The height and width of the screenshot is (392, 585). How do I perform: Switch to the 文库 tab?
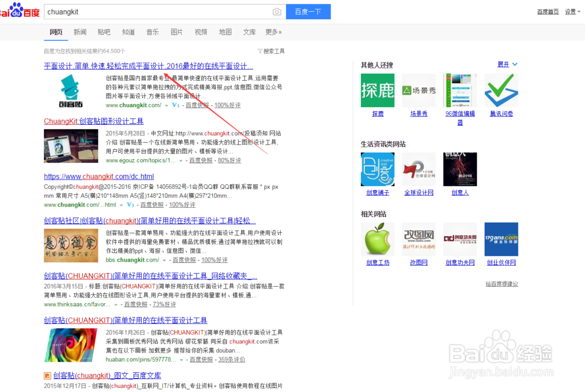pyautogui.click(x=250, y=32)
